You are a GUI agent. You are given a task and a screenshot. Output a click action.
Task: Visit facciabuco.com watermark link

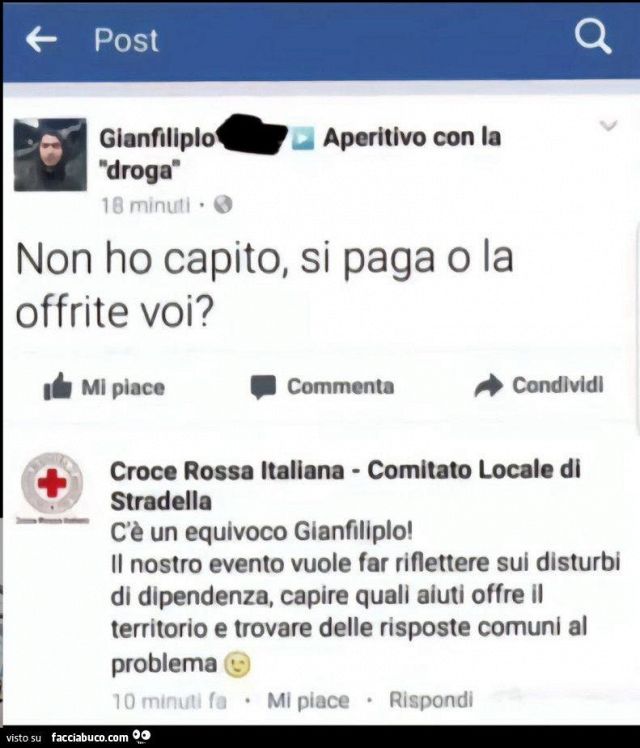[x=90, y=737]
